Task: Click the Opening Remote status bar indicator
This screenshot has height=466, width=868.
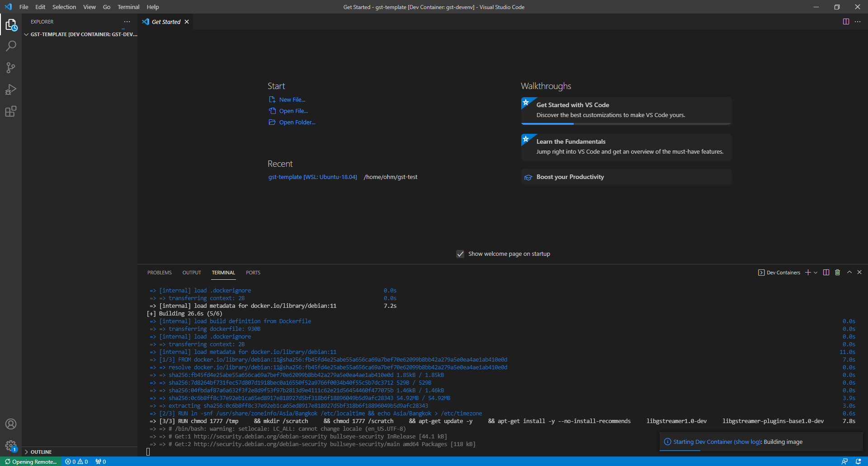Action: [31, 461]
